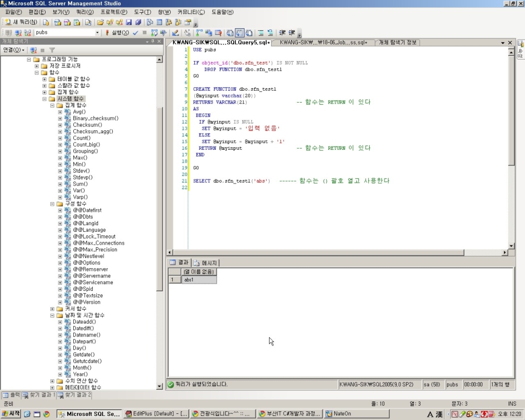The height and width of the screenshot is (420, 525).
Task: Click the Open File folder icon
Action: click(100, 23)
